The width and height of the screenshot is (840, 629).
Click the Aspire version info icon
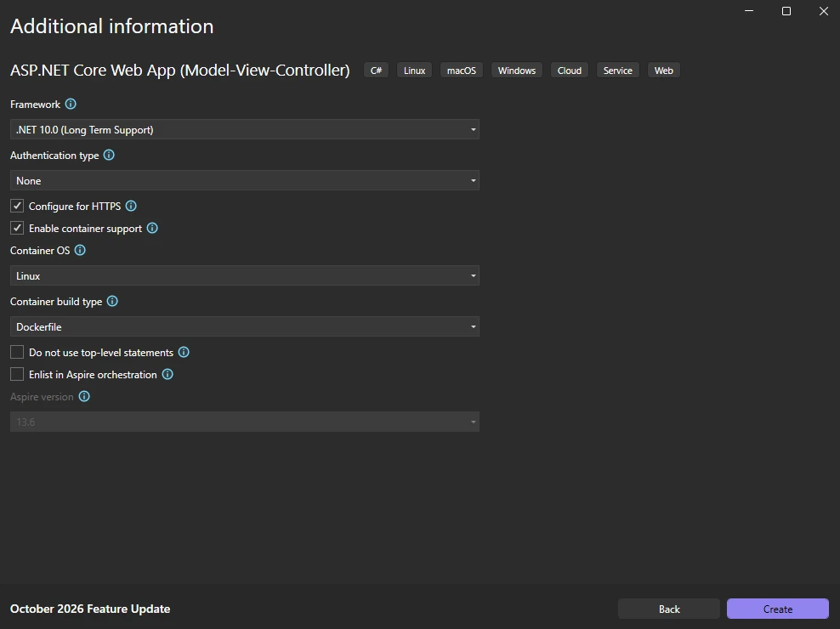coord(84,396)
